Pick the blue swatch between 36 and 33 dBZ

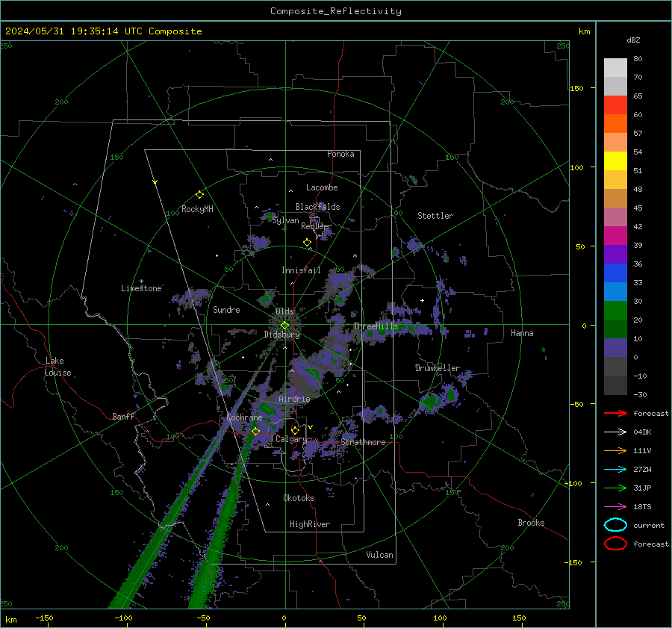[615, 273]
